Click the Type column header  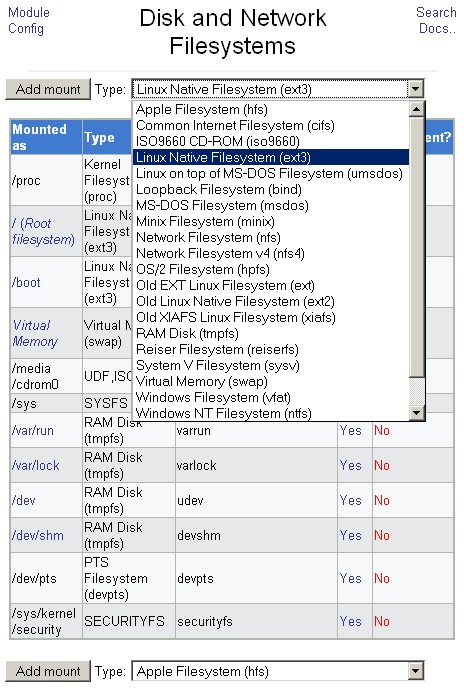tap(107, 137)
